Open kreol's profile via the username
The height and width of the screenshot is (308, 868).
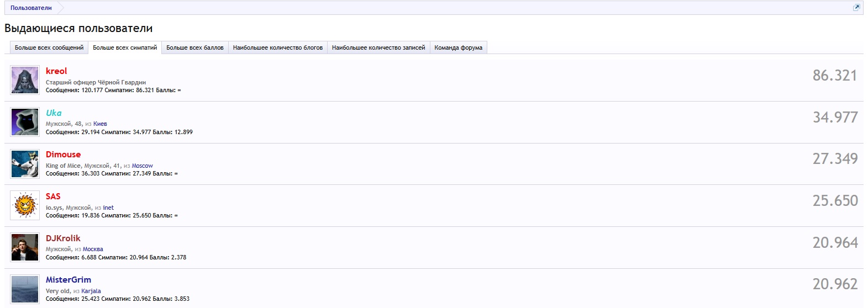(56, 71)
